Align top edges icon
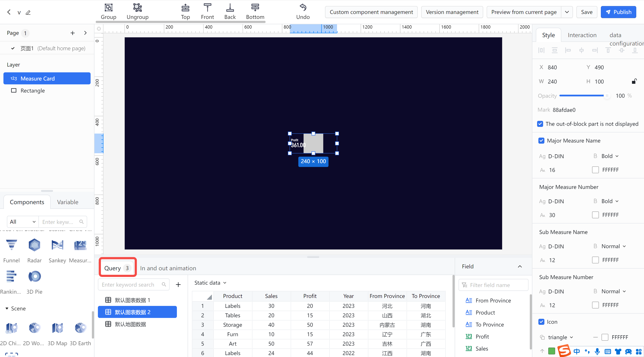644x357 pixels. [x=608, y=50]
